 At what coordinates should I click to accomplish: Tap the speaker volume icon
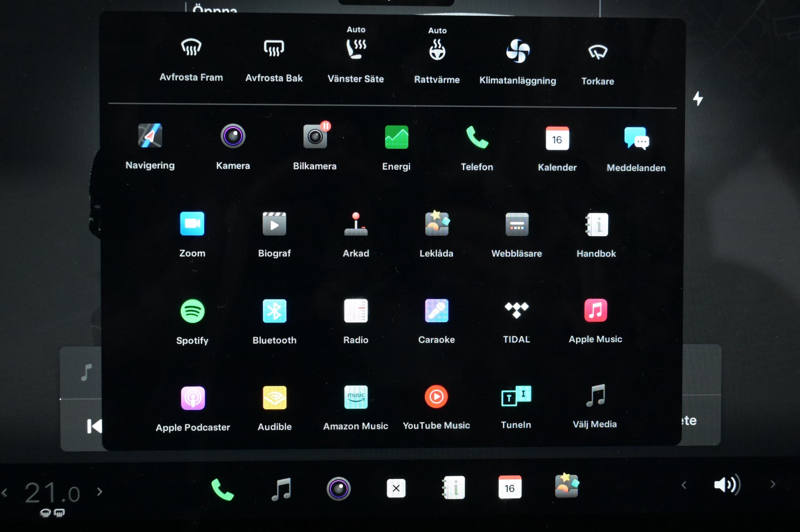tap(727, 485)
